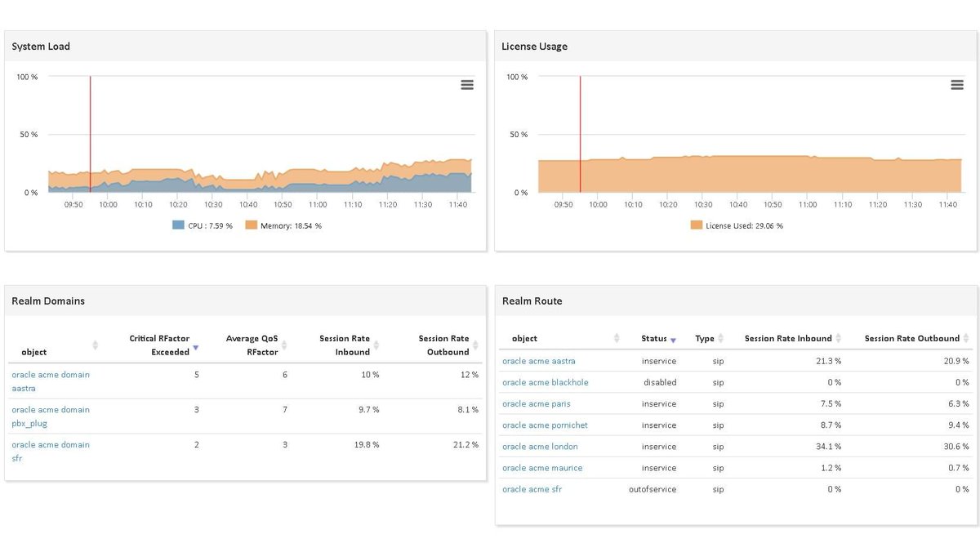980x552 pixels.
Task: Open the oracle acme aastra route
Action: 537,360
